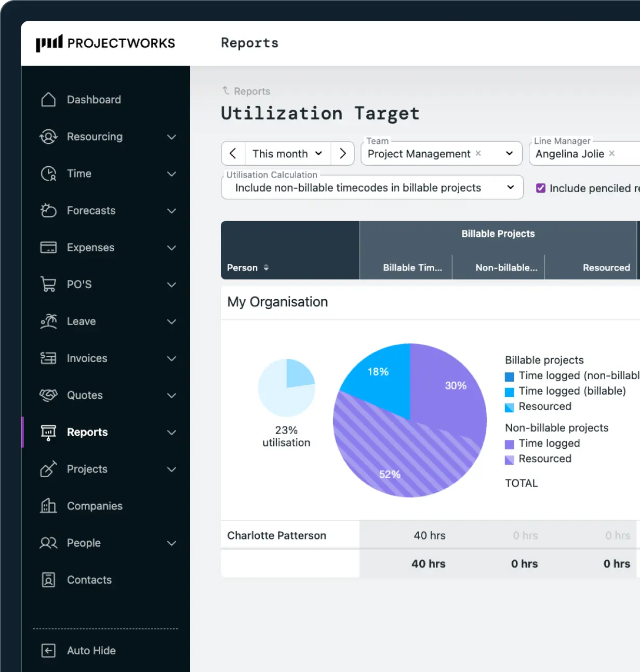Select the Resourcing section icon
Image resolution: width=640 pixels, height=672 pixels.
(48, 137)
